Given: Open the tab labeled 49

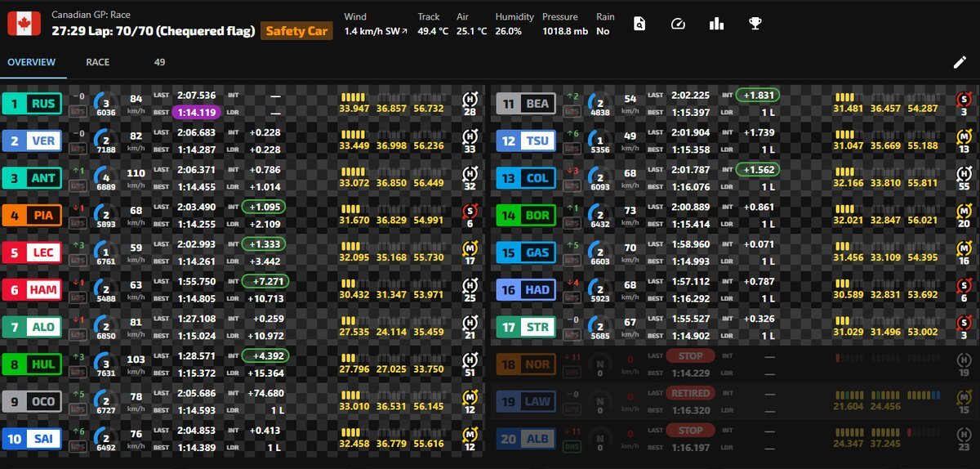Looking at the screenshot, I should [159, 62].
